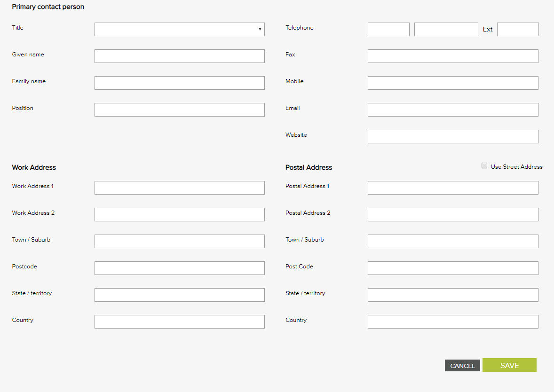Image resolution: width=554 pixels, height=392 pixels.
Task: Tick the Use Street Address checkbox
Action: click(x=484, y=166)
